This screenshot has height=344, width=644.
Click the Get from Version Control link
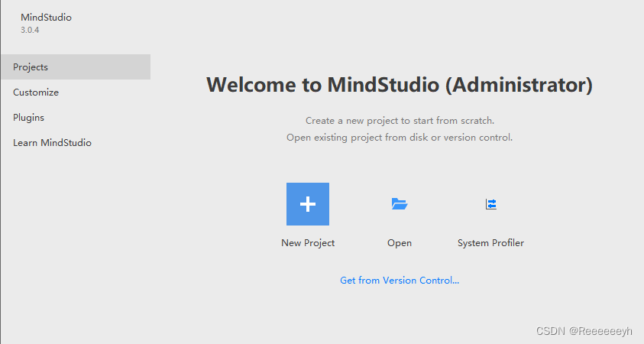[x=400, y=281]
